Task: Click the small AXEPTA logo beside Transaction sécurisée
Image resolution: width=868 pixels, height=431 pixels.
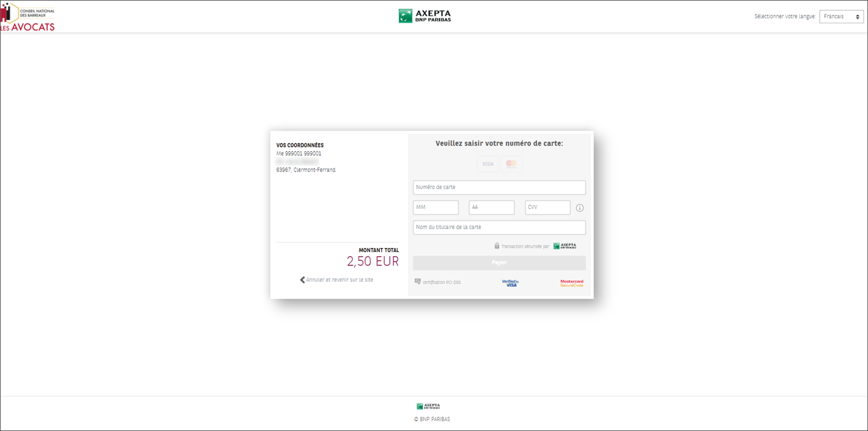Action: (x=565, y=246)
